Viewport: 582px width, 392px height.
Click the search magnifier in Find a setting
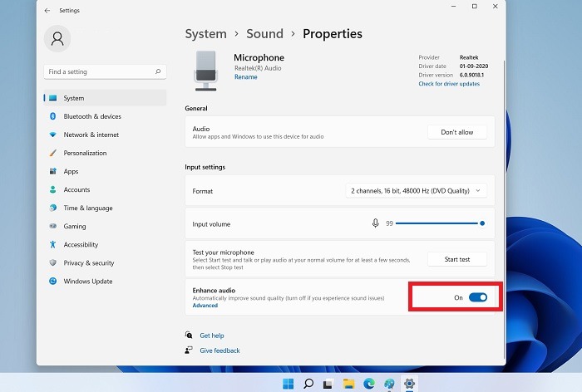(x=158, y=71)
